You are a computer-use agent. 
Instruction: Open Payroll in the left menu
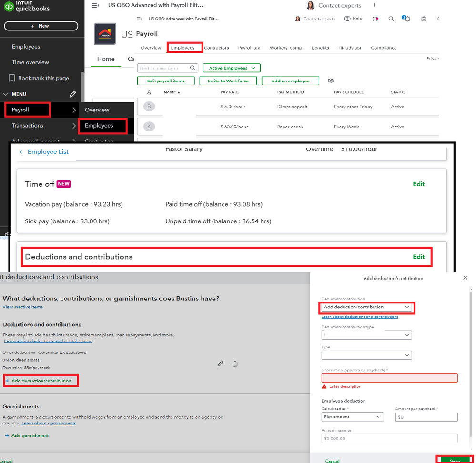point(20,110)
